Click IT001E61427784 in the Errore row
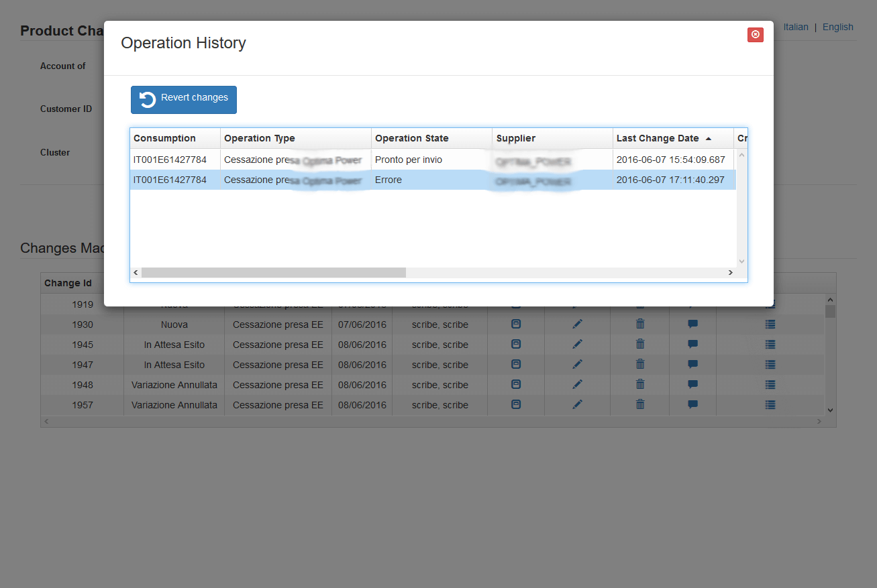This screenshot has height=588, width=877. click(170, 180)
